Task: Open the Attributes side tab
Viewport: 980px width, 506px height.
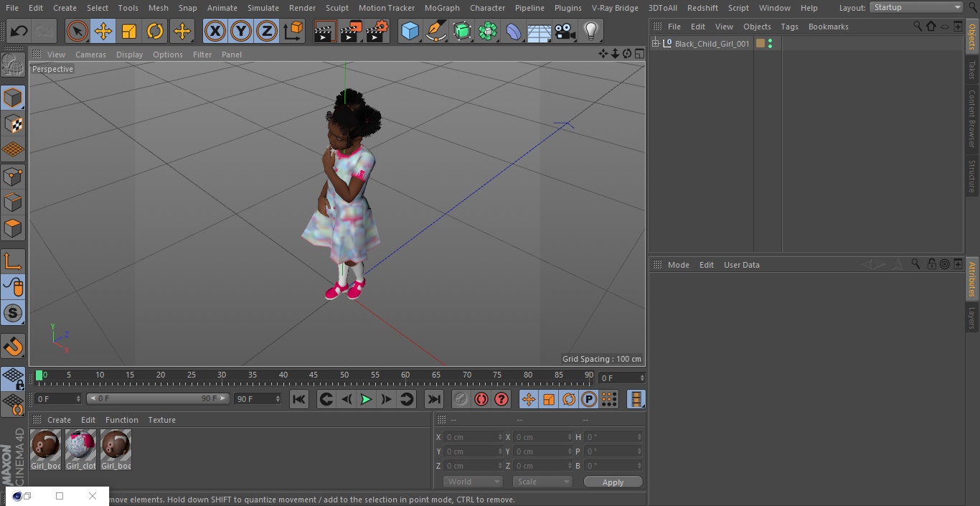Action: coord(972,279)
